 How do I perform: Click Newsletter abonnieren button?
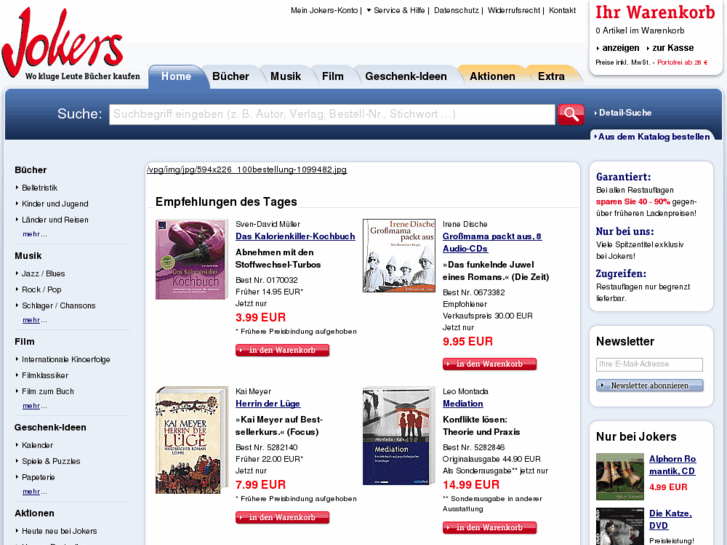(650, 385)
